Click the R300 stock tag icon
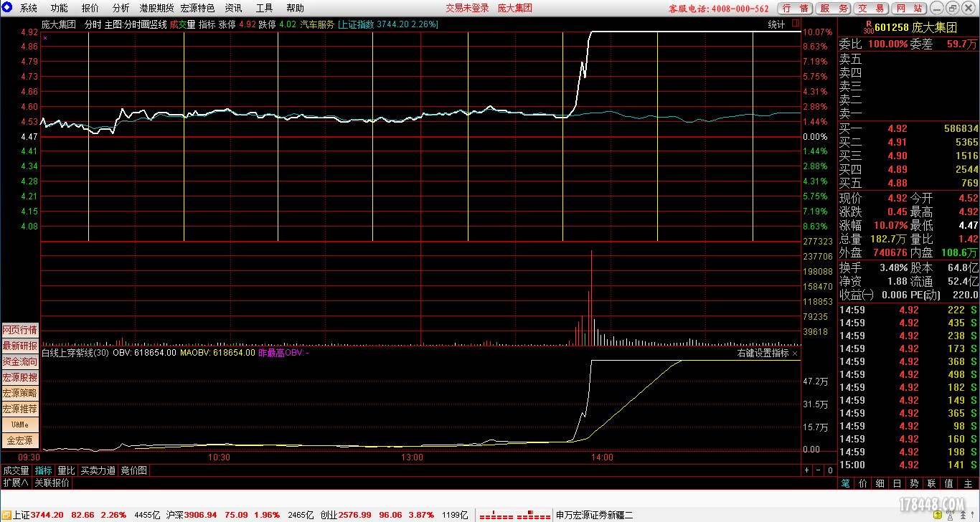 pyautogui.click(x=868, y=27)
